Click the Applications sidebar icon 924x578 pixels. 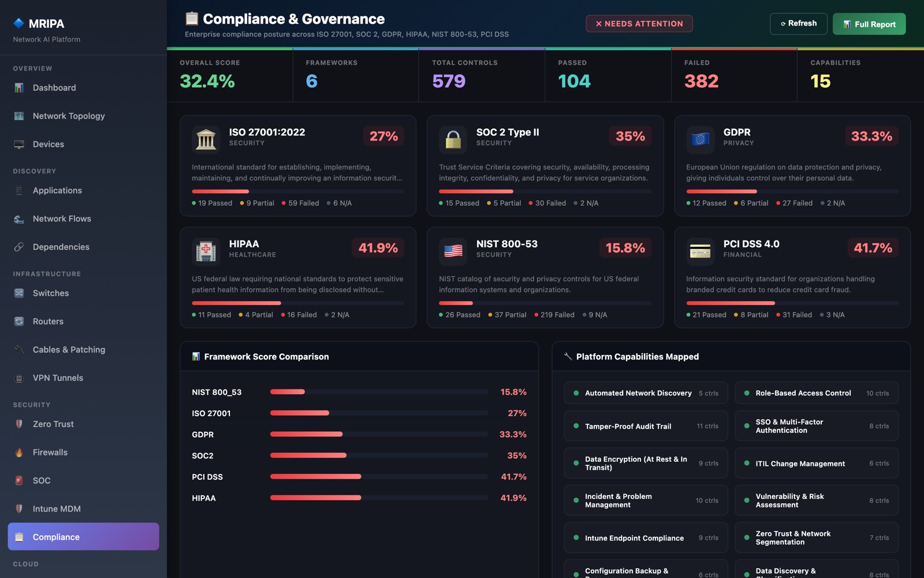tap(19, 191)
